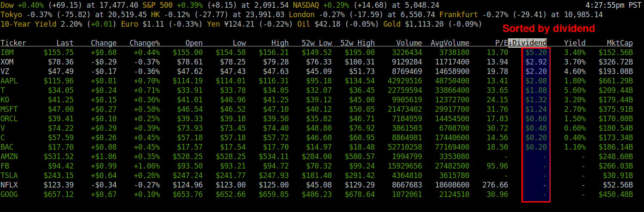Click AMZN's $528.25 open price
This screenshot has height=212, width=644.
click(188, 157)
